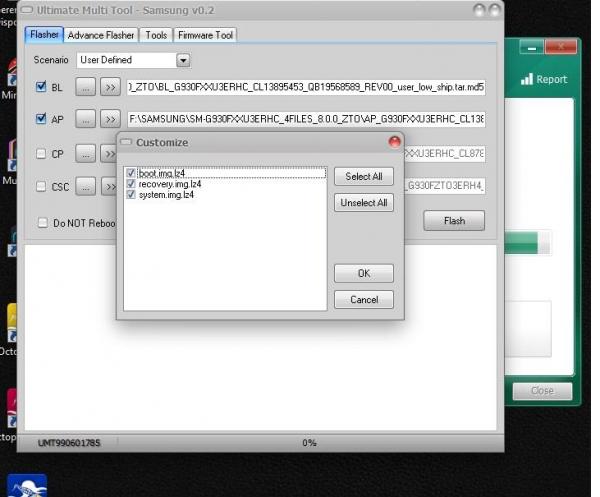The height and width of the screenshot is (497, 600).
Task: Click the UMT990601785 serial text
Action: 69,443
